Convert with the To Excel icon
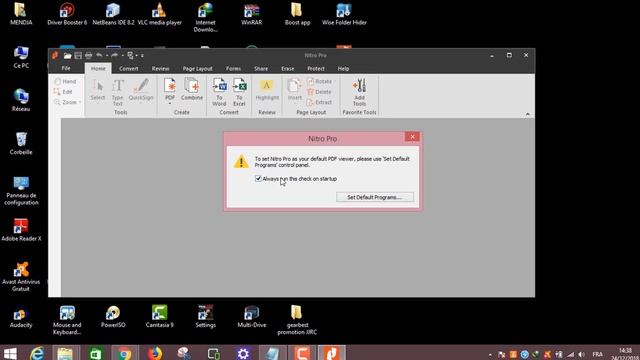 pyautogui.click(x=239, y=92)
